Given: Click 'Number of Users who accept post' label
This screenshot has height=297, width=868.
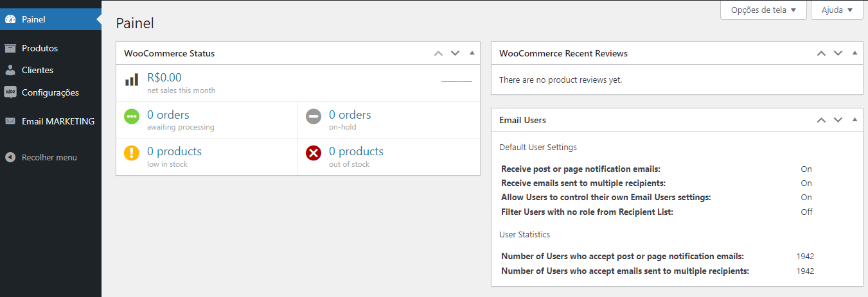Looking at the screenshot, I should (x=623, y=257).
